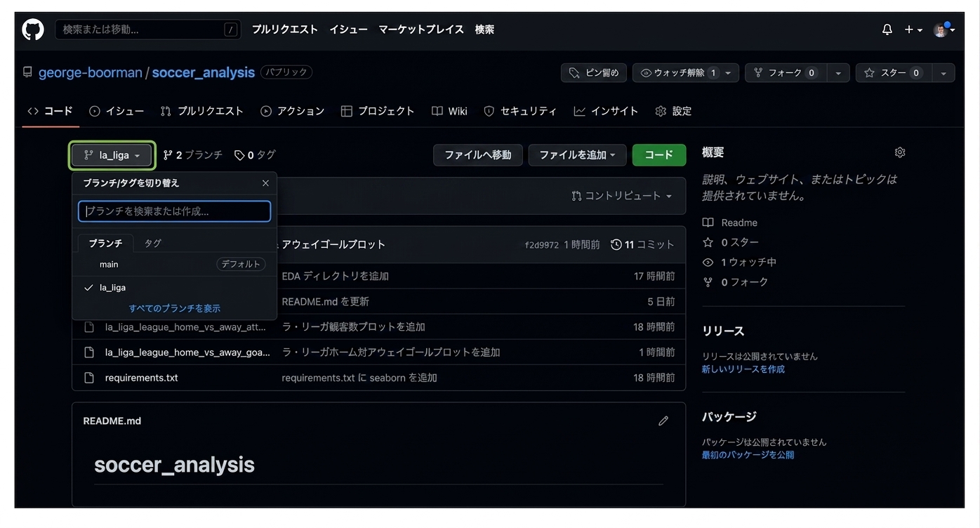Open マーケットプレイス in the top navigation
980x528 pixels.
421,29
